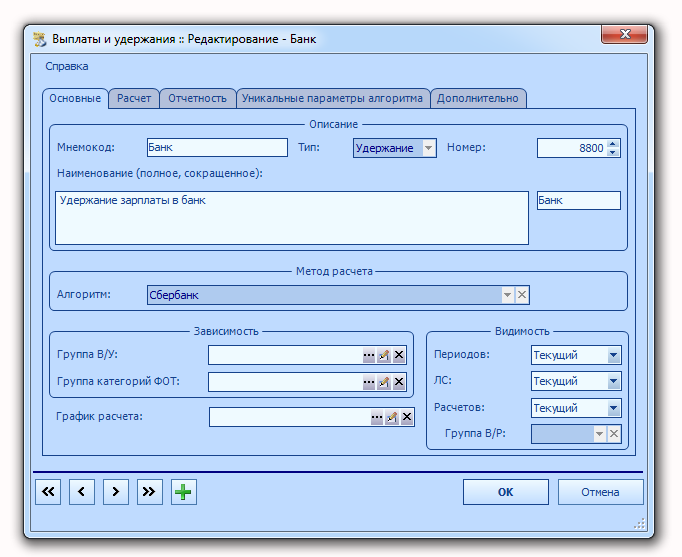This screenshot has width=682, height=557.
Task: Grab the resize grip at dialog corner
Action: [x=639, y=524]
